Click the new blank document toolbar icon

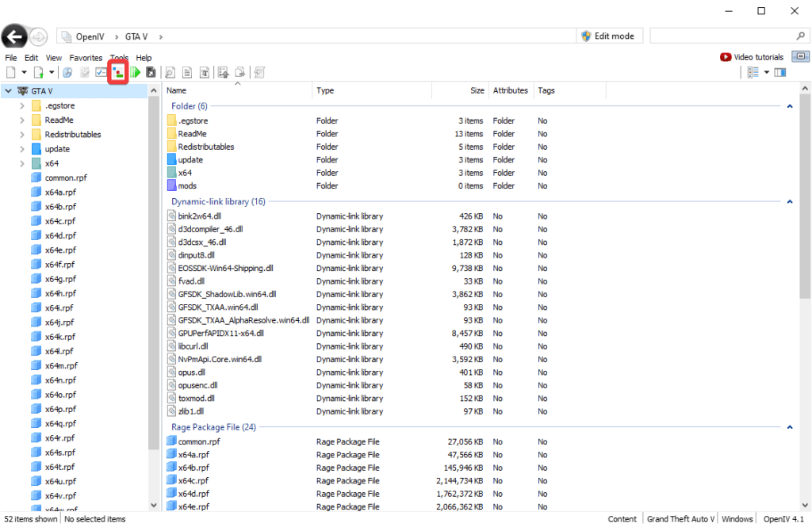coord(11,72)
